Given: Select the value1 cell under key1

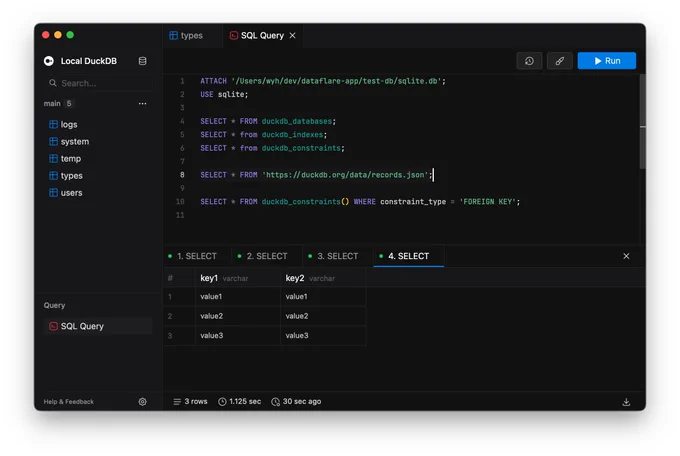Looking at the screenshot, I should click(x=238, y=297).
